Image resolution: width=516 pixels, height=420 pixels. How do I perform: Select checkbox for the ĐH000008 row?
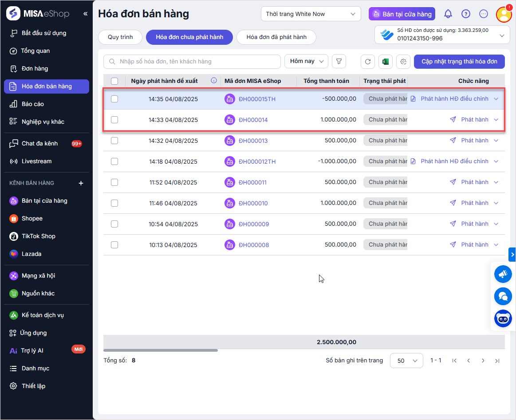coord(114,245)
